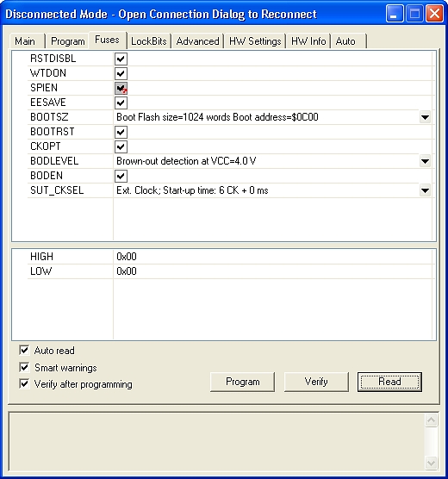Toggle the RSTDISBL fuse checkbox
448x479 pixels.
[x=121, y=59]
